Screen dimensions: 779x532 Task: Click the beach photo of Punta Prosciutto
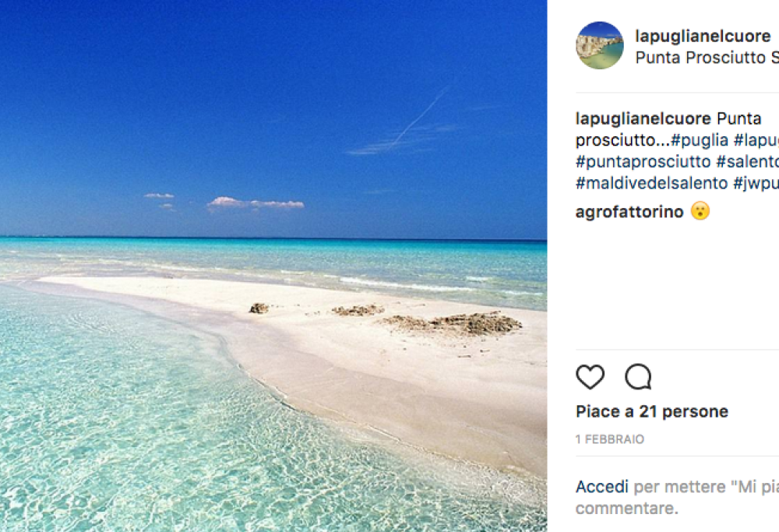pyautogui.click(x=280, y=265)
